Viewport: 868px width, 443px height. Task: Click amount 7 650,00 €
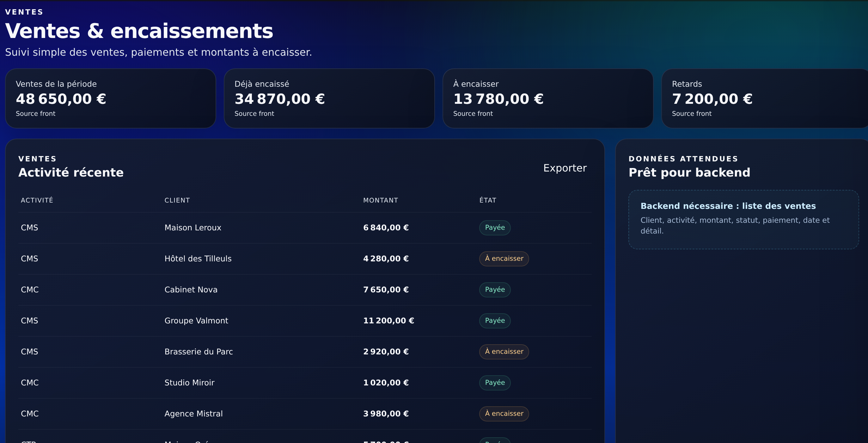pyautogui.click(x=386, y=290)
